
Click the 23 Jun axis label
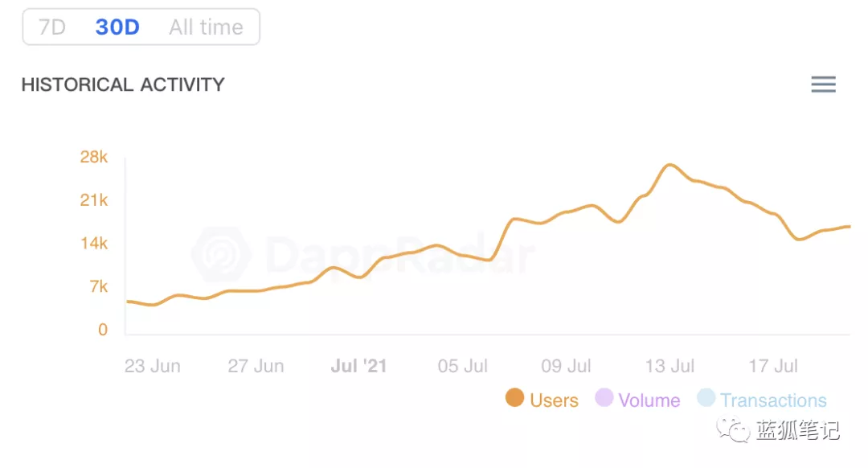(x=152, y=366)
